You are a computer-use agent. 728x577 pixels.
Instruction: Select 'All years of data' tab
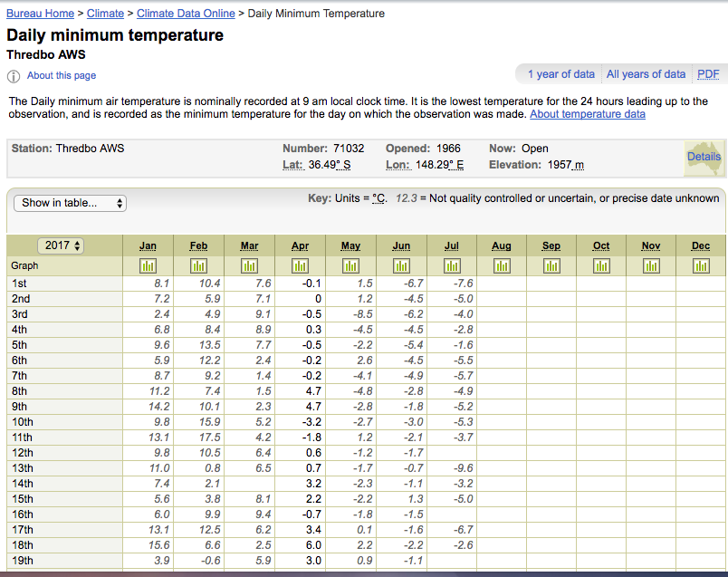click(646, 74)
